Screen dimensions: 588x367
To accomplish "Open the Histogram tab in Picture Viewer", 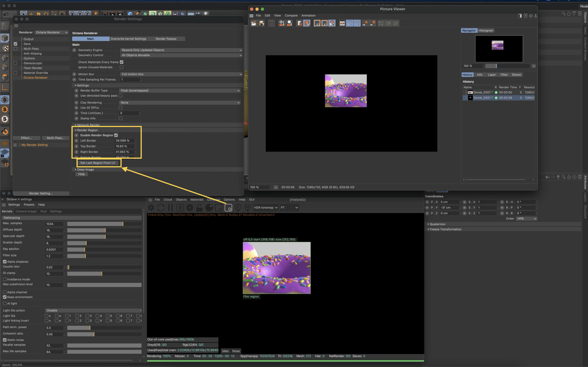I will click(486, 31).
